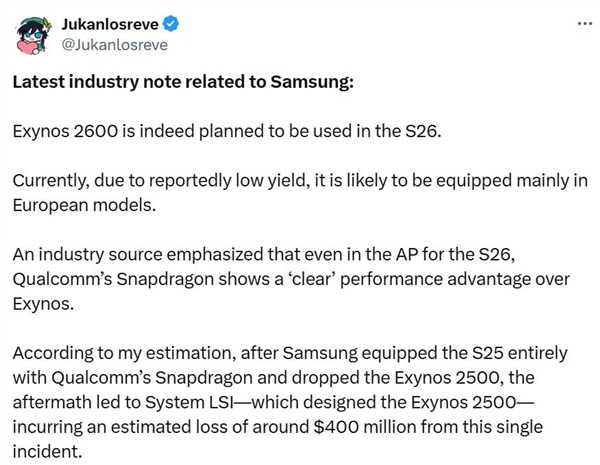Click the final word 'incident.'
This screenshot has width=600, height=465.
(47, 452)
